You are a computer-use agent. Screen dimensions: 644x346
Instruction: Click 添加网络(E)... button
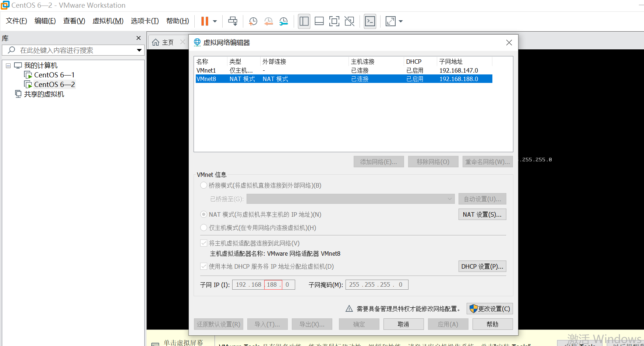tap(379, 162)
